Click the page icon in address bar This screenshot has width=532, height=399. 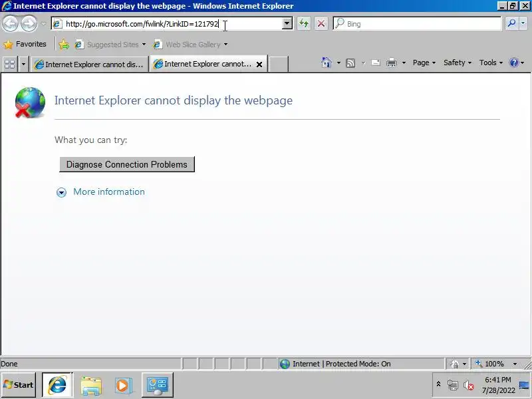(57, 24)
